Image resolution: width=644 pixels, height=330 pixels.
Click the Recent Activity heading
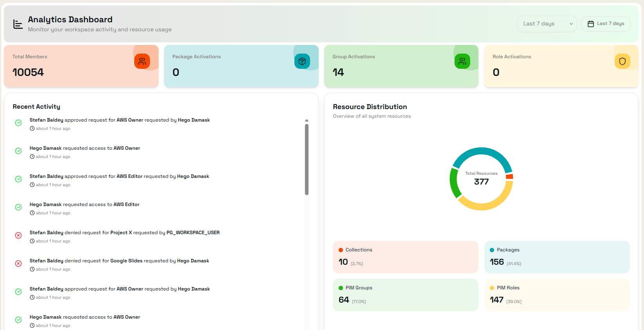pos(36,107)
